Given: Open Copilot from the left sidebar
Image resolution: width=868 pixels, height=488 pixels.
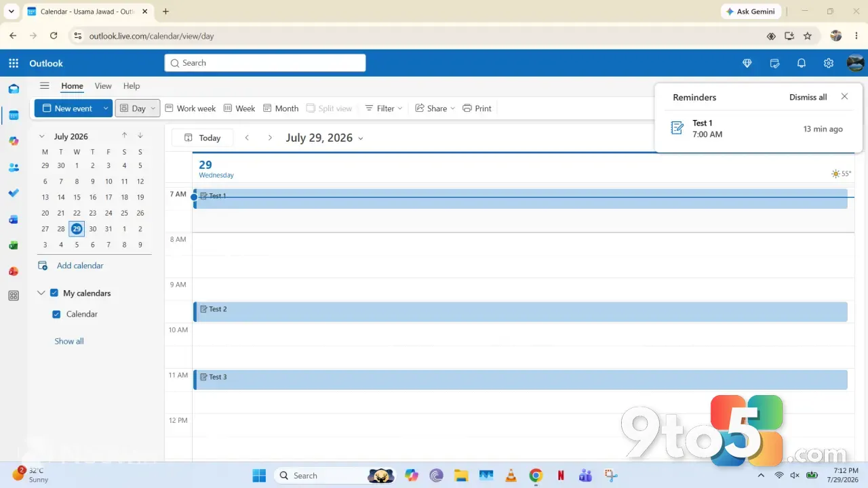Looking at the screenshot, I should coord(14,141).
